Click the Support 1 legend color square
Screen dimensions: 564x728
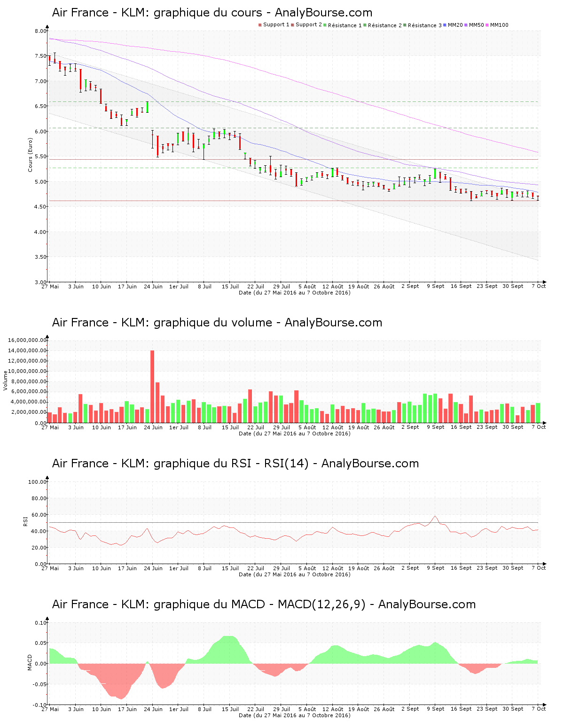pos(260,25)
